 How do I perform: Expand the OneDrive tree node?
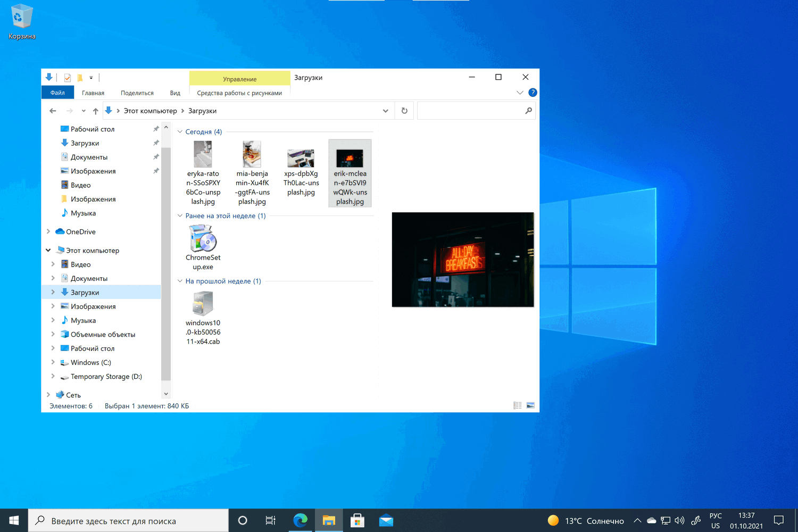click(x=48, y=231)
